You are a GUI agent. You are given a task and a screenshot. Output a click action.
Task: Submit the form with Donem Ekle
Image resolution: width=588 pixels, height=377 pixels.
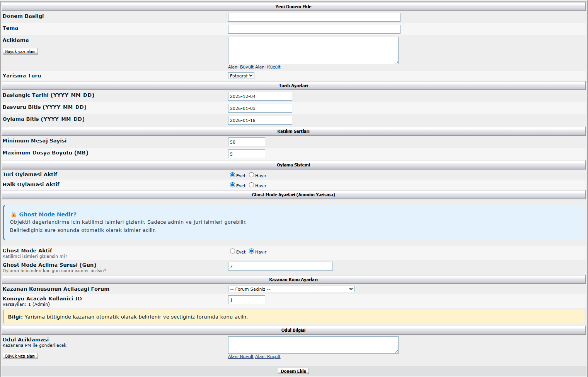(293, 371)
